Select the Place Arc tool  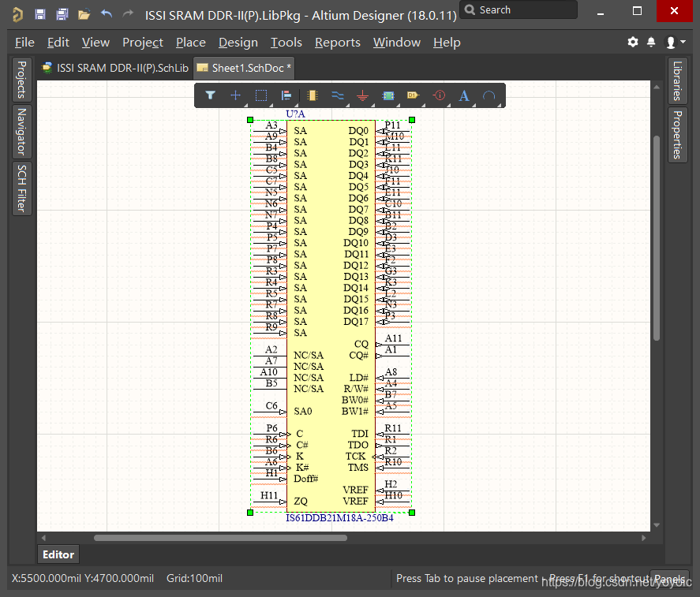(x=489, y=95)
